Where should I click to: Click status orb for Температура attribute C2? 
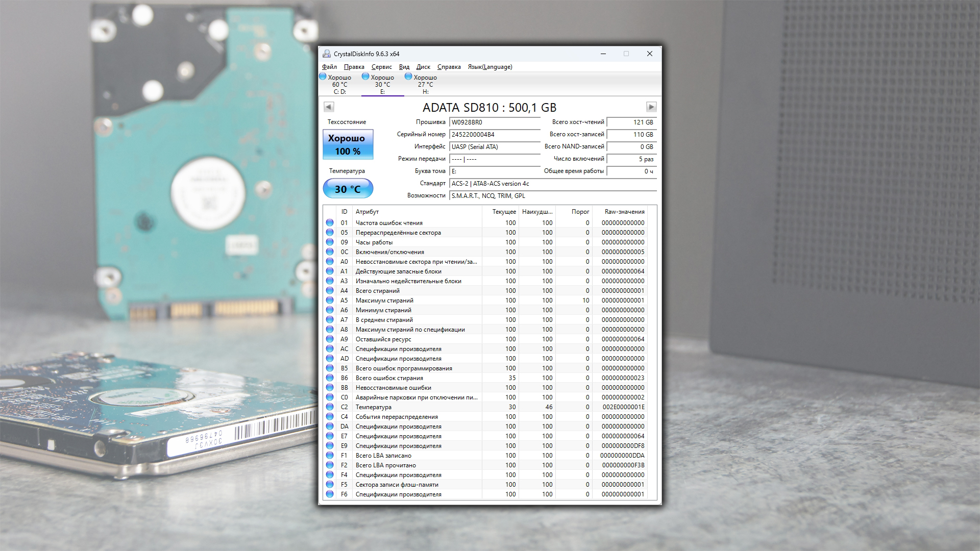tap(330, 407)
